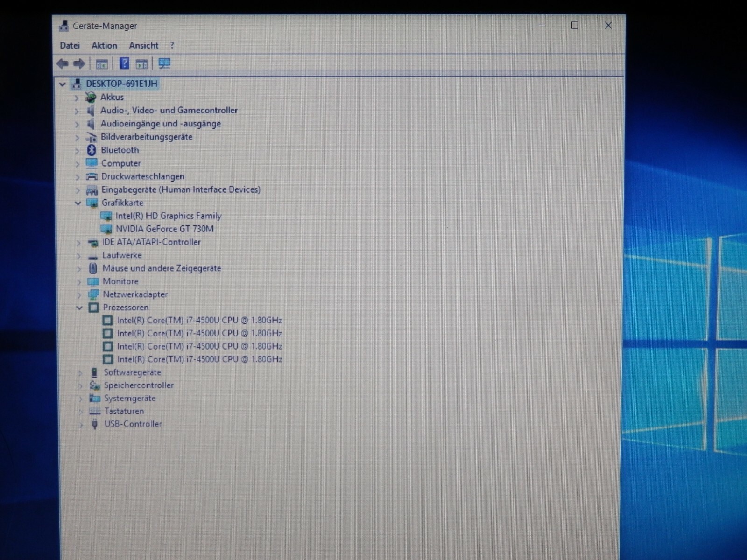Select the first Intel Core i7-4500U processor entry

click(x=199, y=320)
